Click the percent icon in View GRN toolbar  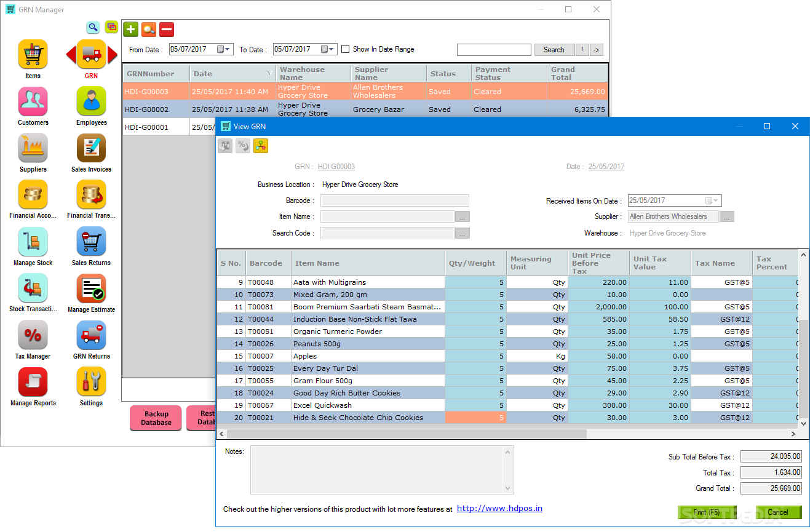click(x=243, y=146)
